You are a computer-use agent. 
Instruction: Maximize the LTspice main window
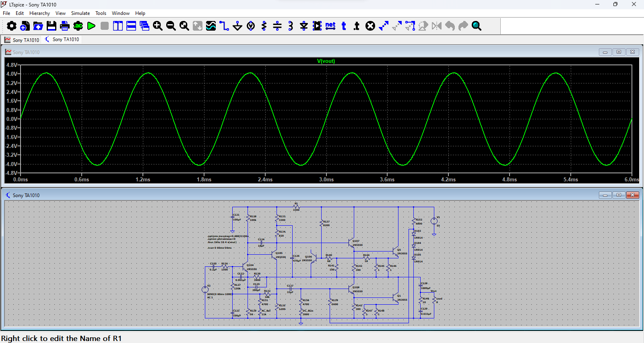tap(615, 4)
